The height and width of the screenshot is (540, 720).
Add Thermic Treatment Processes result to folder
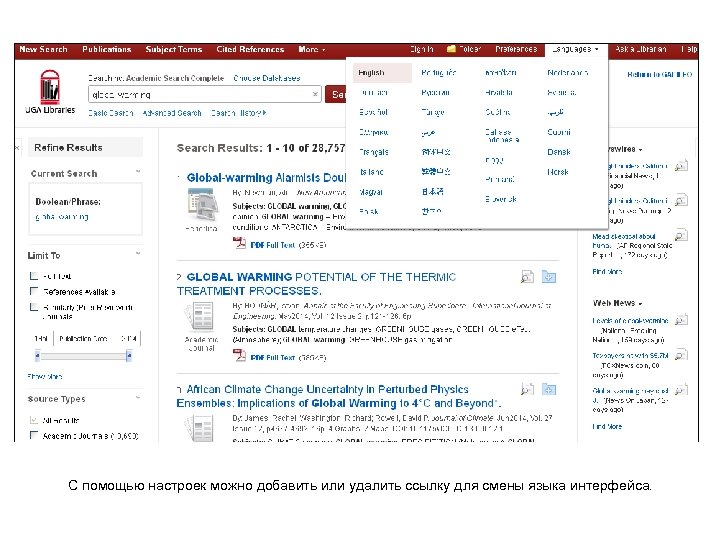coord(549,277)
